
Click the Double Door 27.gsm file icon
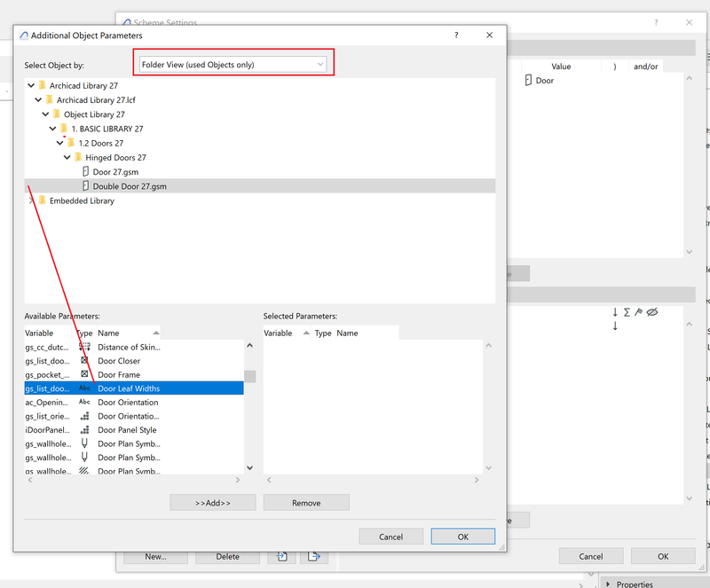click(85, 186)
